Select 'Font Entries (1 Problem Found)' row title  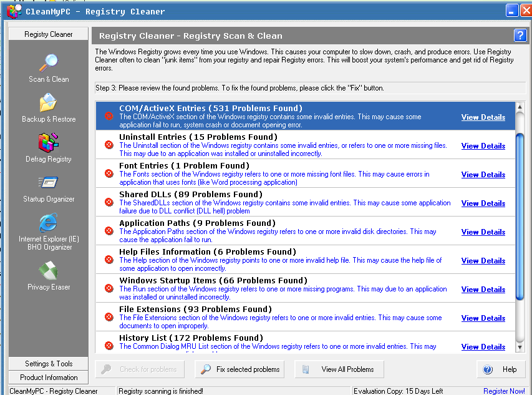184,165
